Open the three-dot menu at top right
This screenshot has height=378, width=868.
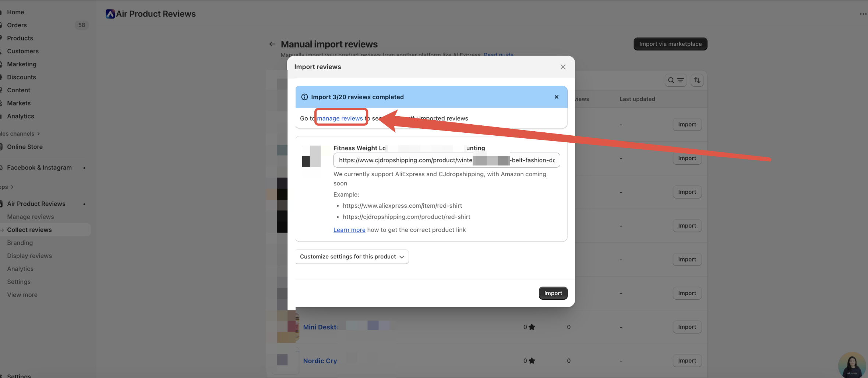(x=863, y=14)
